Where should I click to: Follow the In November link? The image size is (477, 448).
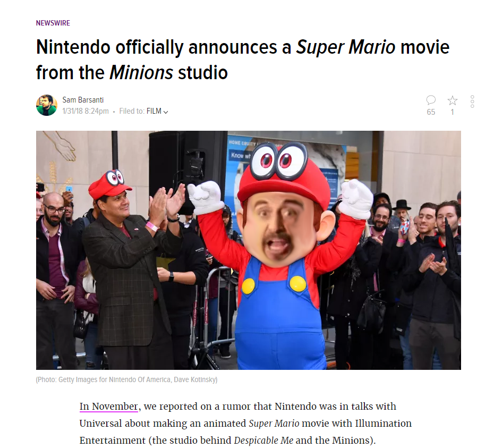108,407
